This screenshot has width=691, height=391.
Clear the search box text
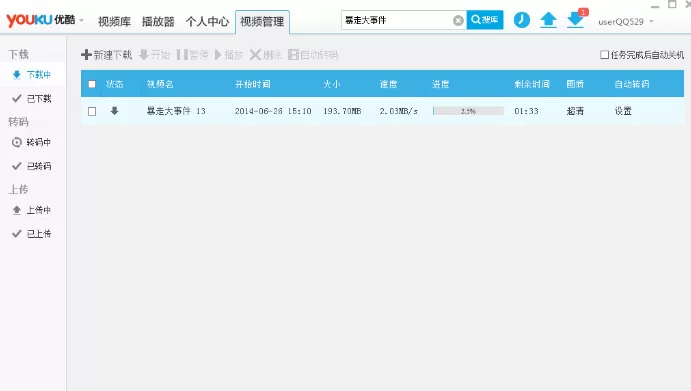pos(458,20)
